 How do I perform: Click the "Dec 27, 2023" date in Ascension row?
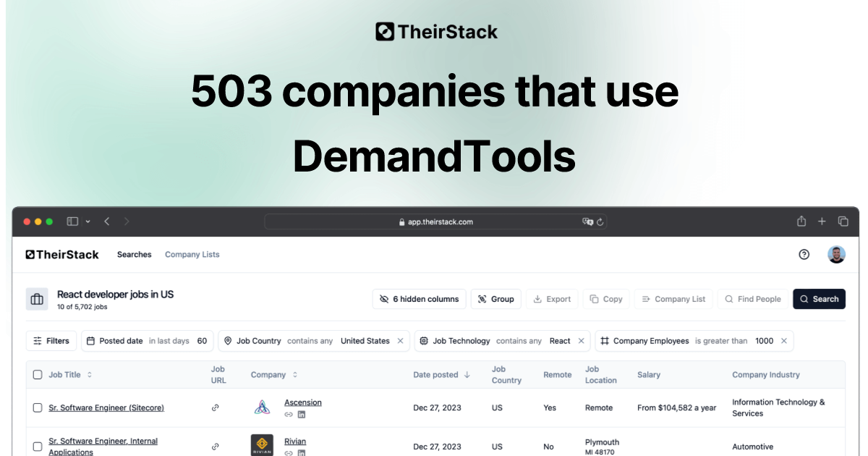pos(436,408)
